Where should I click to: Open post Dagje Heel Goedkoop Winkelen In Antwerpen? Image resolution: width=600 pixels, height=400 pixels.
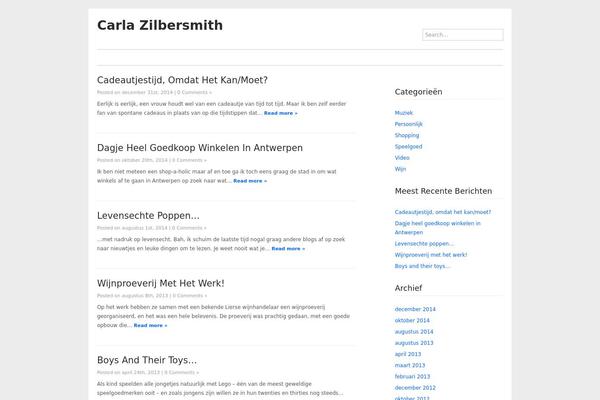[x=200, y=148]
